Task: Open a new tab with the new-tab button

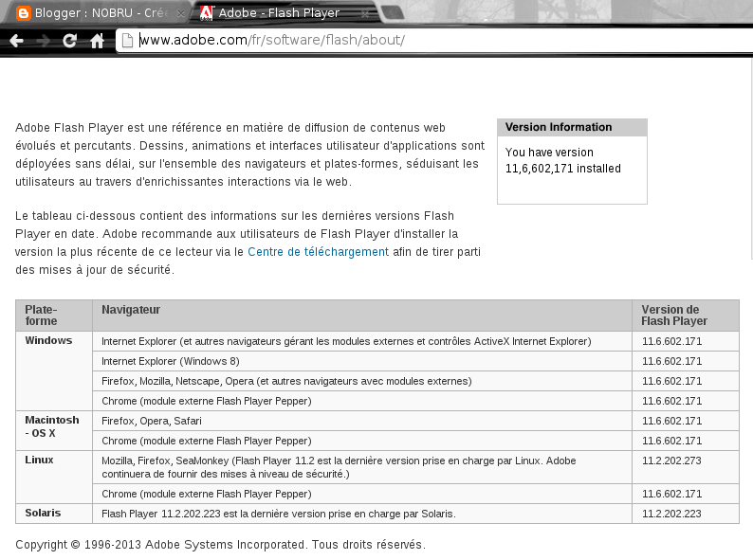Action: [x=393, y=13]
